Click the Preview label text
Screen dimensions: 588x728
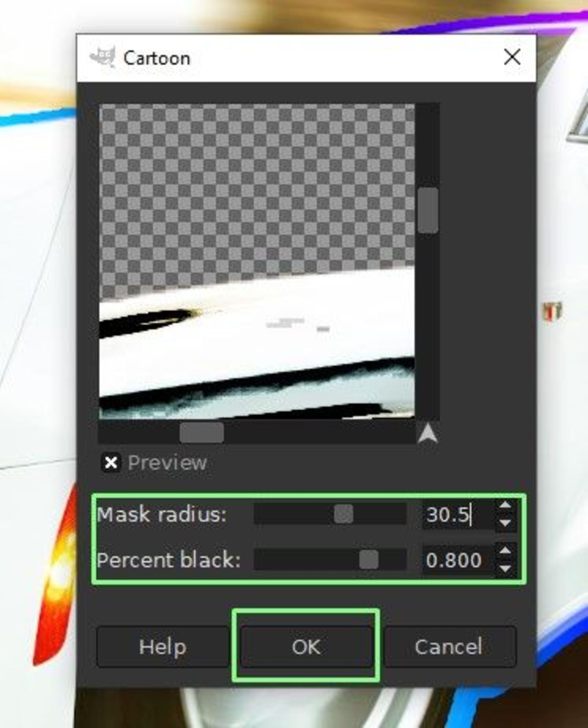[x=167, y=463]
